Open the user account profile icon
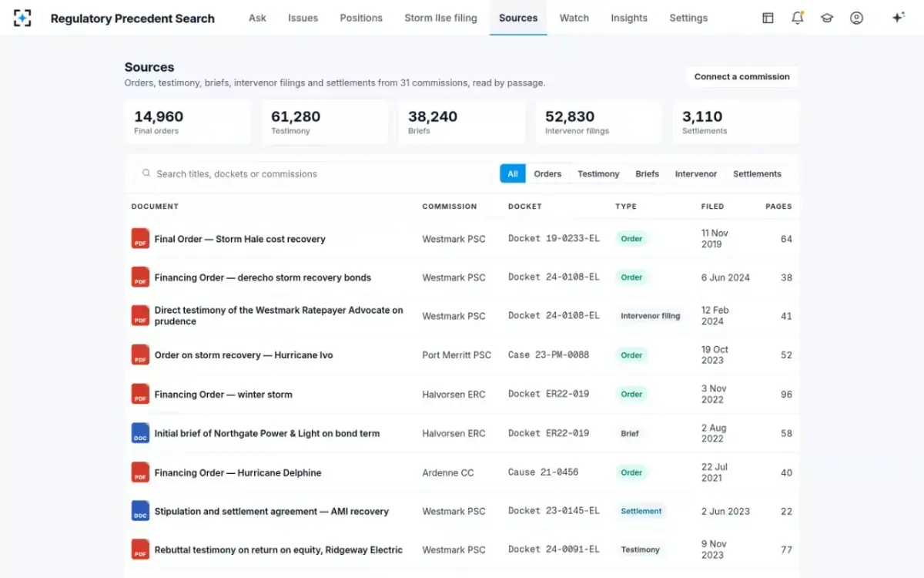Screen dimensions: 924x578 click(856, 18)
